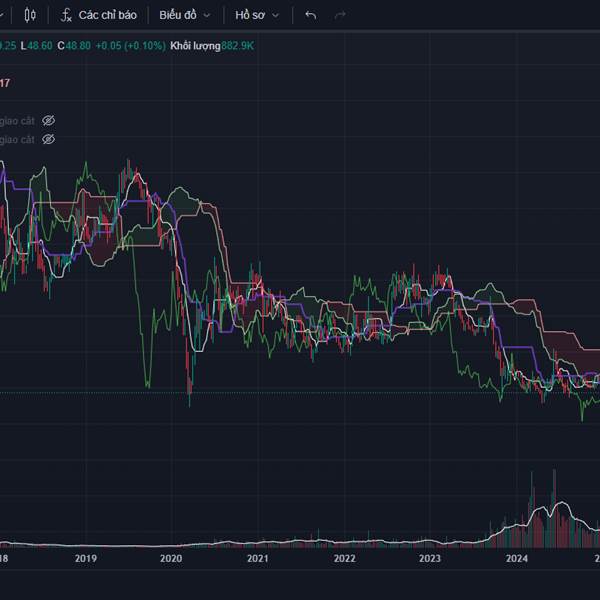Click the low price value L48.60
600x600 pixels.
click(x=37, y=46)
